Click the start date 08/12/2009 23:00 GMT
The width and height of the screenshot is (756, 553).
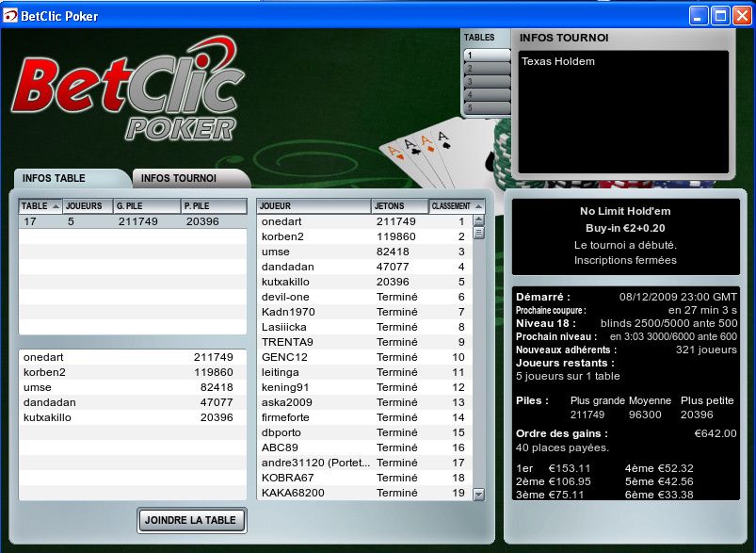coord(678,297)
